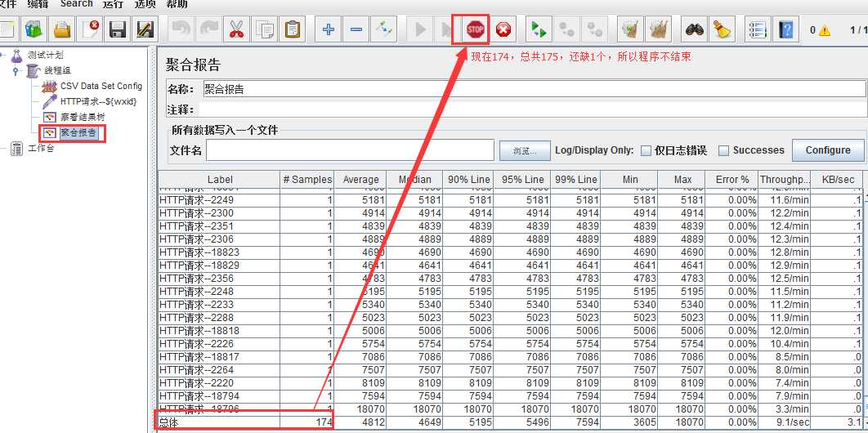Tick the Successes checkbox
868x433 pixels.
(723, 150)
